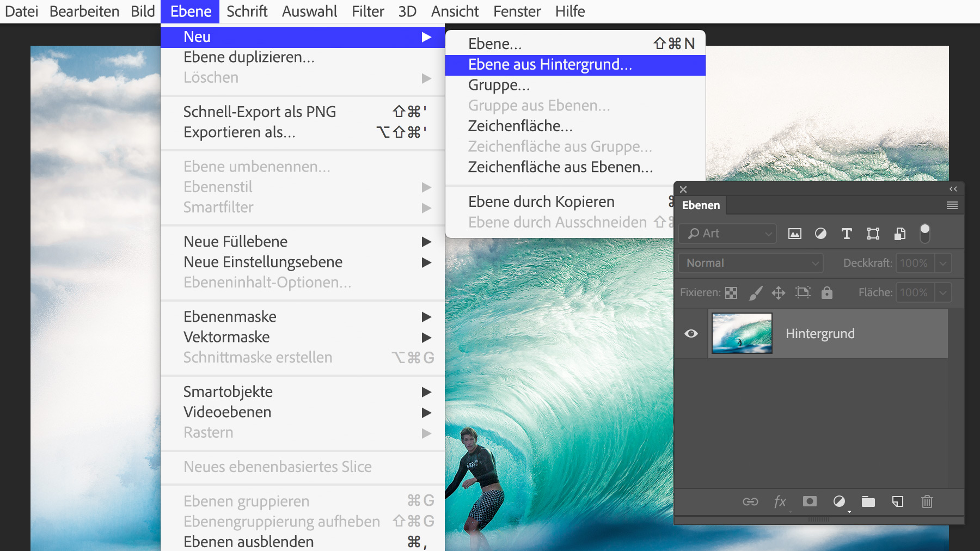
Task: Add a layer mask icon
Action: 810,501
